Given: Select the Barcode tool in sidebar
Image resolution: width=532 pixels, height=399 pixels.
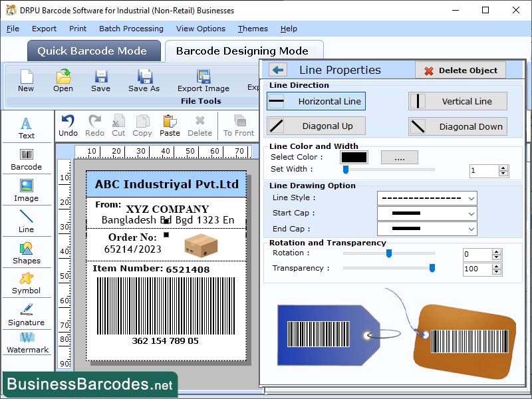Looking at the screenshot, I should [27, 160].
